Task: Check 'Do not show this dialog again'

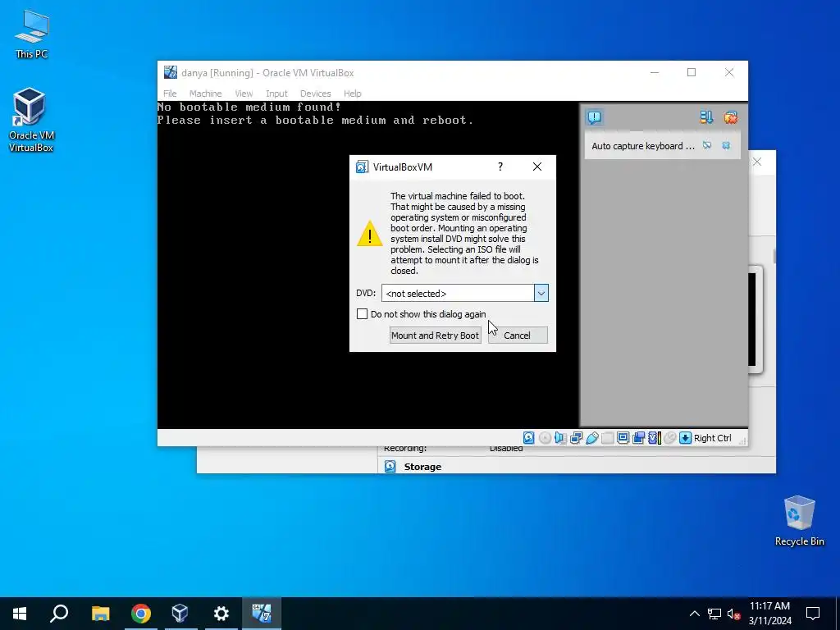Action: pos(362,314)
